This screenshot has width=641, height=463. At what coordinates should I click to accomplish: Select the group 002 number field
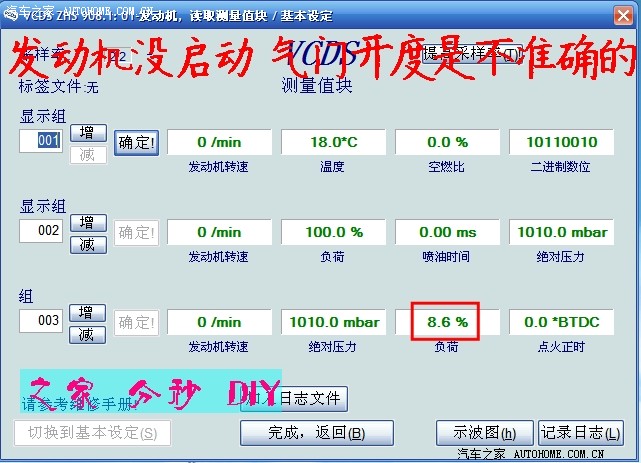43,232
